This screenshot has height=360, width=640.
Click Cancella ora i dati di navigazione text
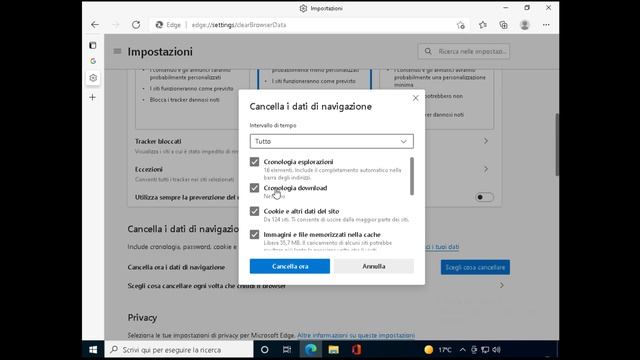(176, 267)
